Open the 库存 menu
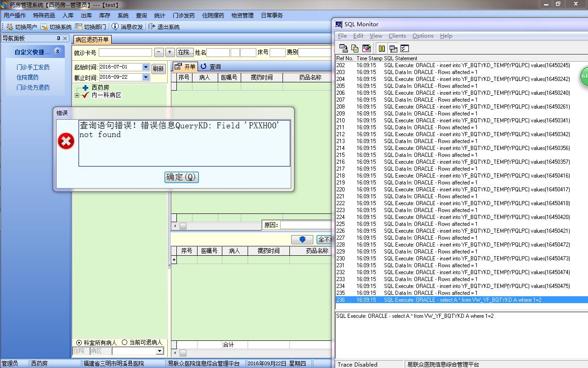 pyautogui.click(x=105, y=15)
